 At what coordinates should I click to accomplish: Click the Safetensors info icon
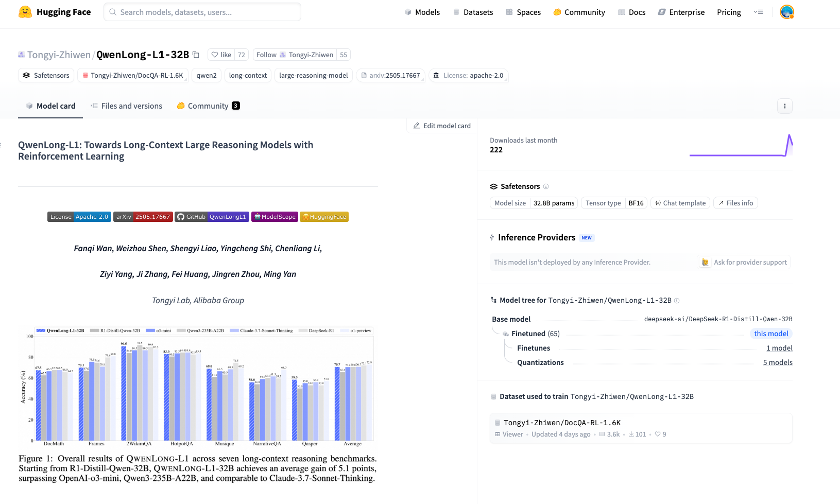[x=546, y=186]
